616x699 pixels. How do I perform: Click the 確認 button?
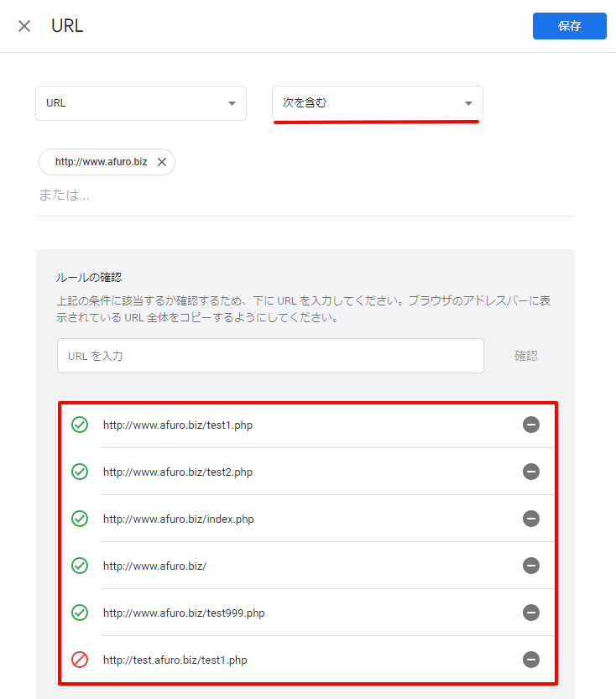click(x=526, y=356)
